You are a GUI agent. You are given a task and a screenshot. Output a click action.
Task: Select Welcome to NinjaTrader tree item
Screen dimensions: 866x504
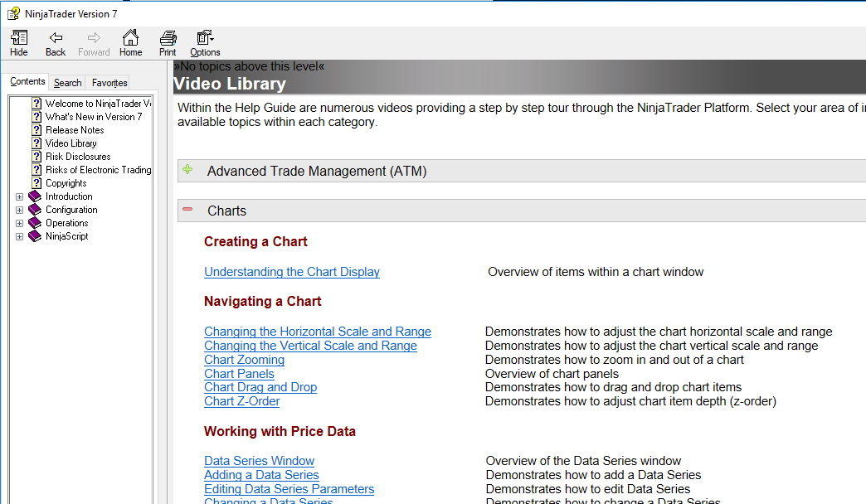tap(99, 104)
